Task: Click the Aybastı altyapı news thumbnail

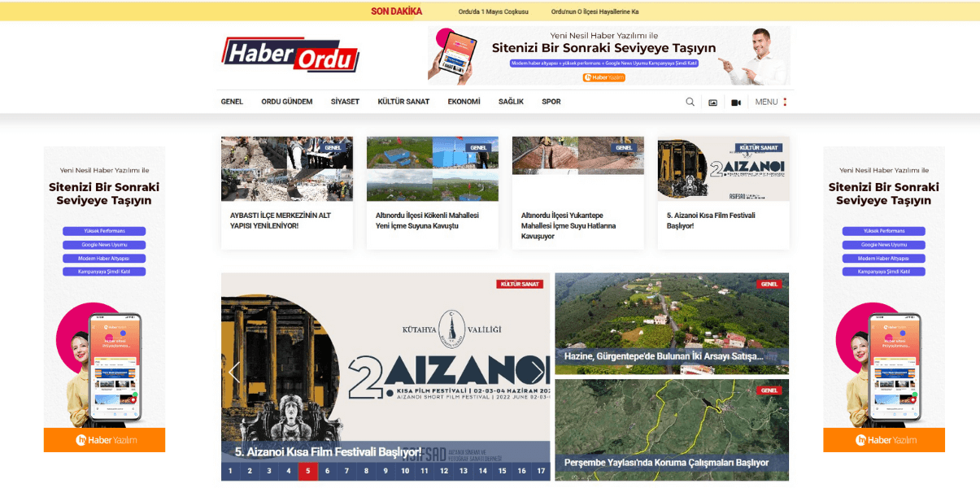Action: tap(286, 168)
